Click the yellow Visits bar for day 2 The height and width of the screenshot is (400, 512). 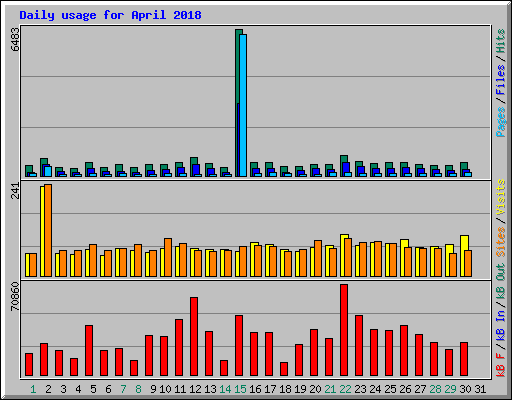pyautogui.click(x=42, y=231)
